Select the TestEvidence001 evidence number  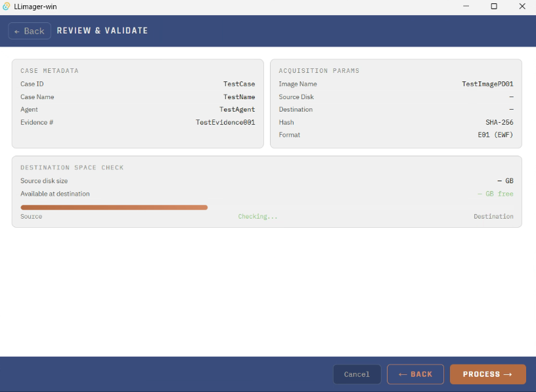tap(225, 122)
